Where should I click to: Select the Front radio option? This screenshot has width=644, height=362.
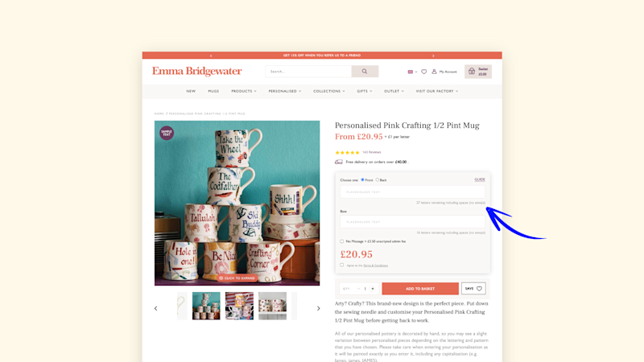363,179
